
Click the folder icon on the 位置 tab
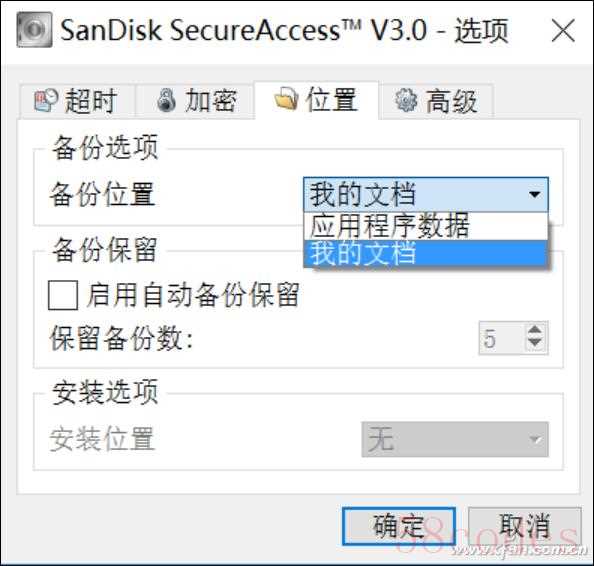[x=286, y=98]
